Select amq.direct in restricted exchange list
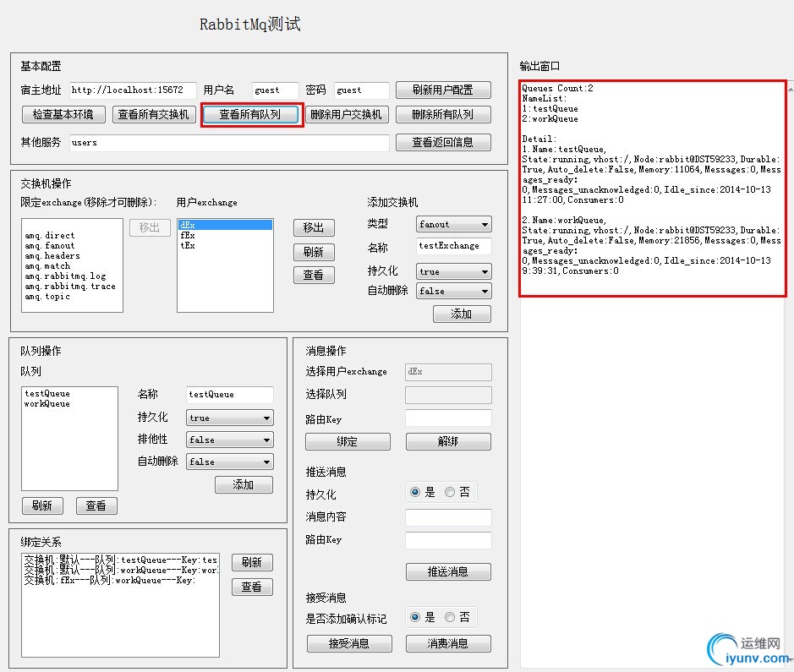 pos(50,235)
